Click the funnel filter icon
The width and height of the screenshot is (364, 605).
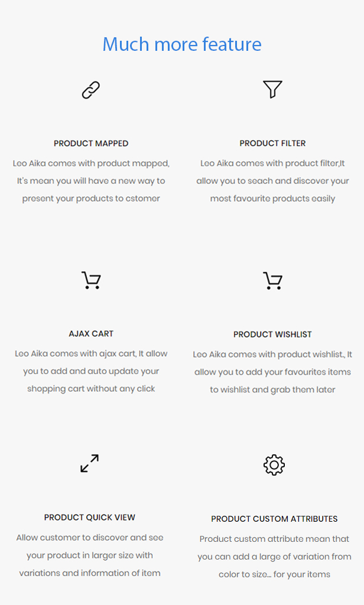tap(272, 89)
